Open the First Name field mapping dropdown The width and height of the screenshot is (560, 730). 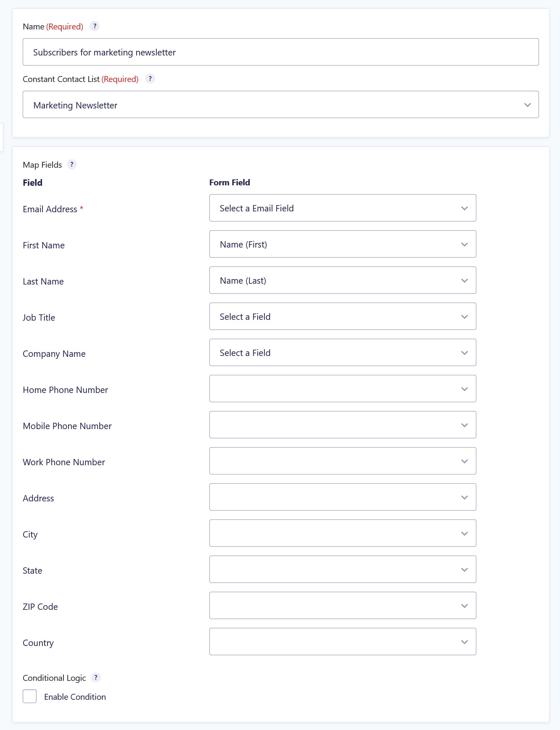pos(343,244)
